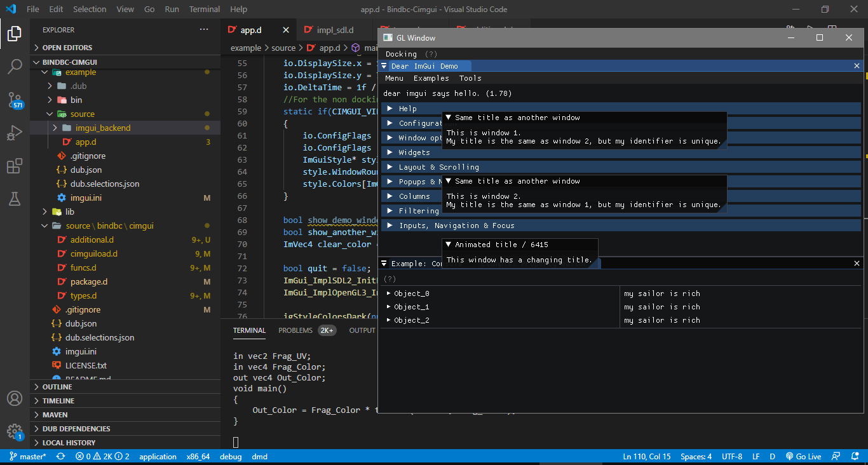Viewport: 868px width, 465px height.
Task: Click the sync changes icon in status bar
Action: [60, 457]
